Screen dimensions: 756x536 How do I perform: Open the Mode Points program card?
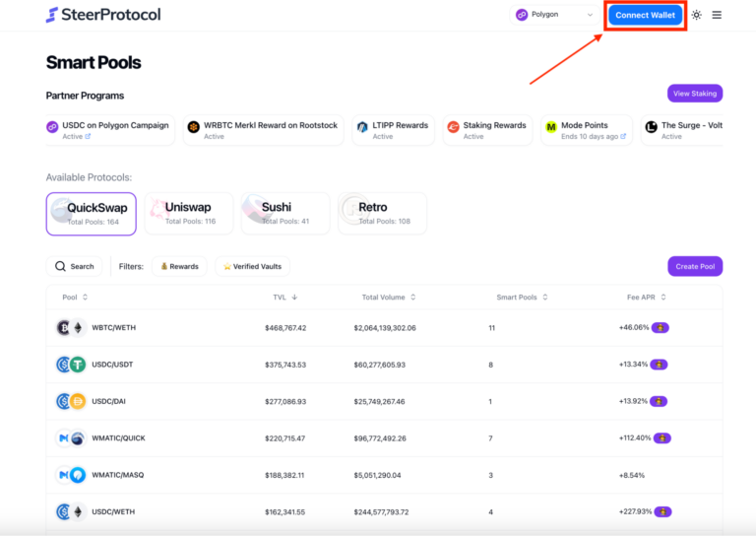[587, 130]
